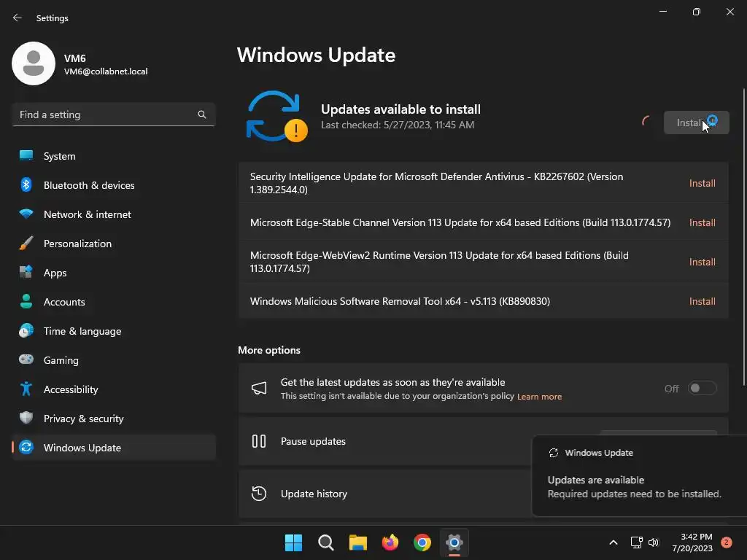Click the Gaming controller icon
This screenshot has height=560, width=747.
pyautogui.click(x=26, y=359)
